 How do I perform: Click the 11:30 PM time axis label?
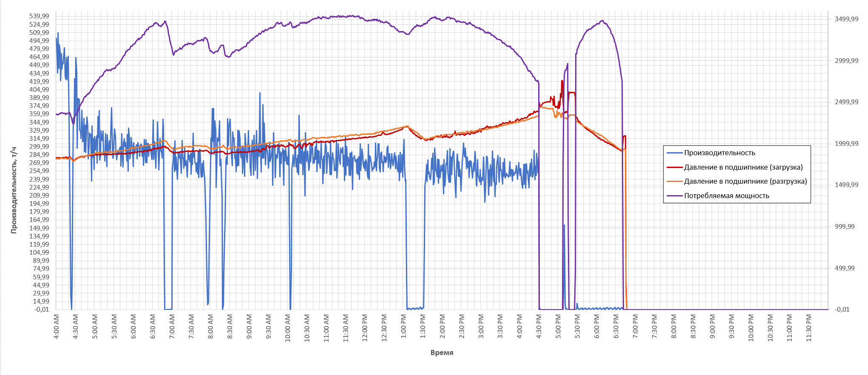(808, 327)
